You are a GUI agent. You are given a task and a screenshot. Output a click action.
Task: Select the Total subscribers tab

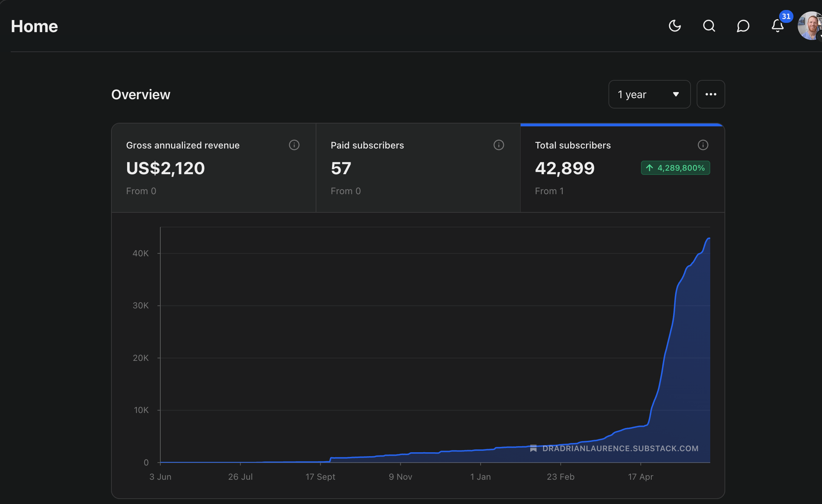click(622, 168)
